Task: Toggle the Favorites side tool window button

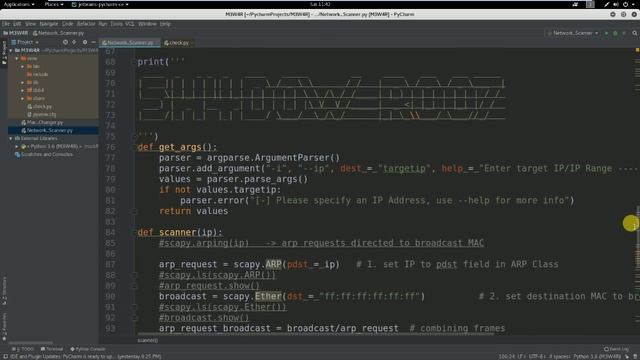Action: point(4,327)
